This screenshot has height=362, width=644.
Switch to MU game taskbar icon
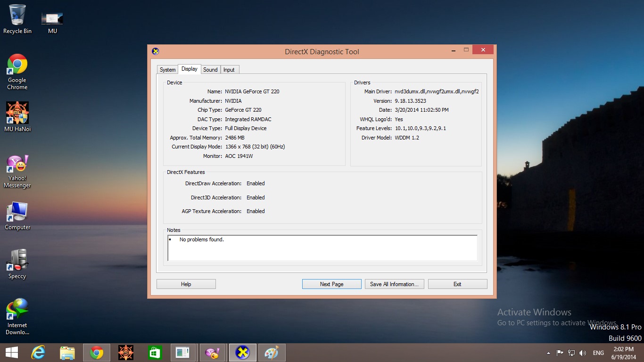[126, 353]
